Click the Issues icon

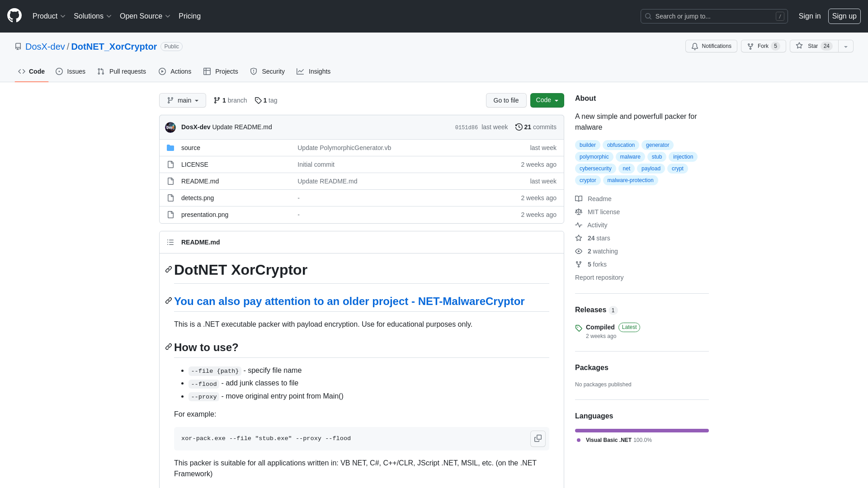60,71
